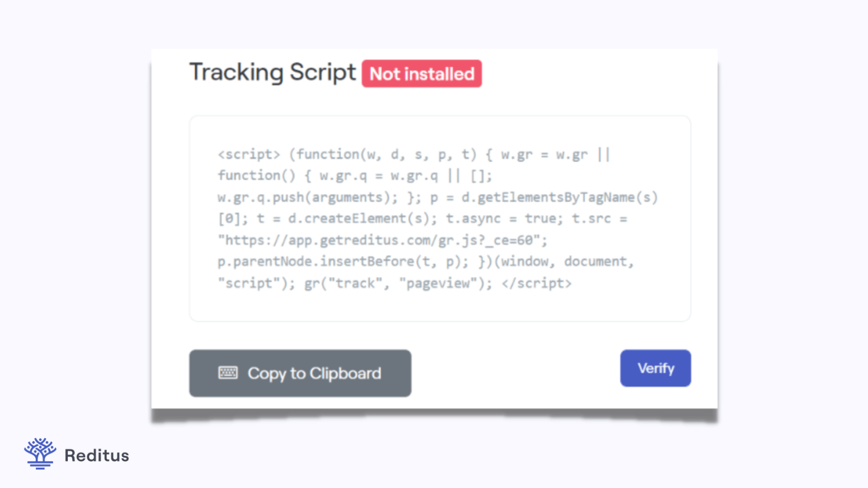Select the Verify button
The height and width of the screenshot is (488, 868).
tap(655, 368)
